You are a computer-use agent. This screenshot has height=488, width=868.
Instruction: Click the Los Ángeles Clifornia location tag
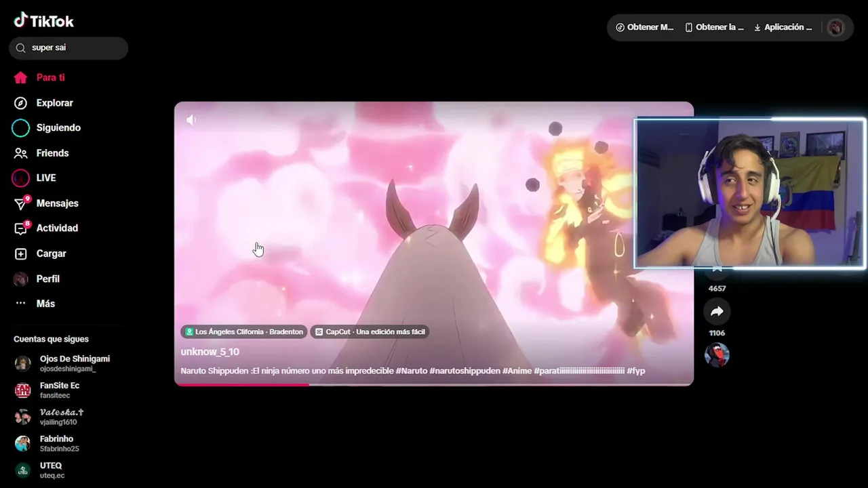pyautogui.click(x=243, y=331)
